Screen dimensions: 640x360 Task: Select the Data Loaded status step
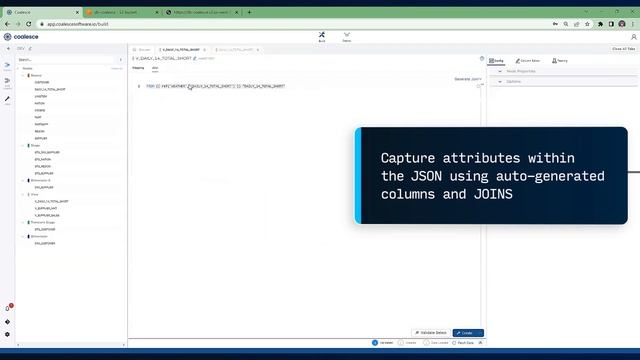[x=436, y=343]
